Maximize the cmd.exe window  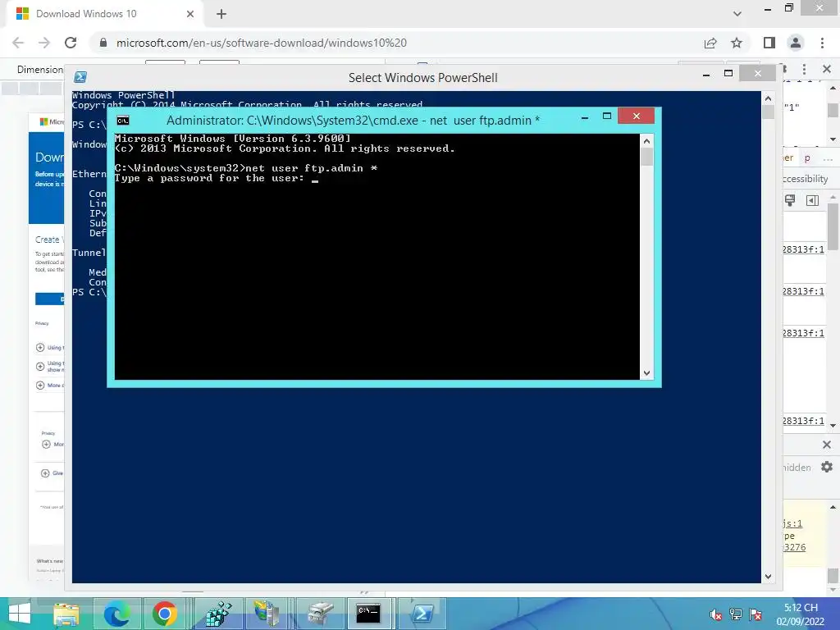607,116
